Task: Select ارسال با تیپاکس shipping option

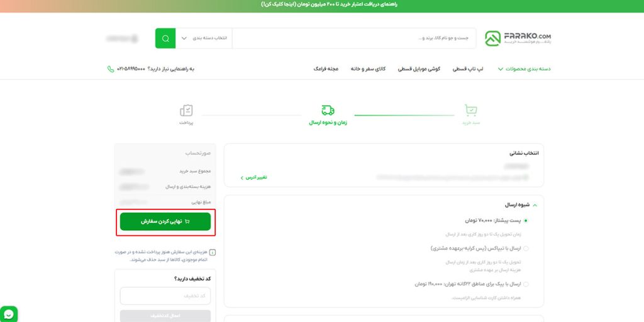Action: click(x=526, y=248)
